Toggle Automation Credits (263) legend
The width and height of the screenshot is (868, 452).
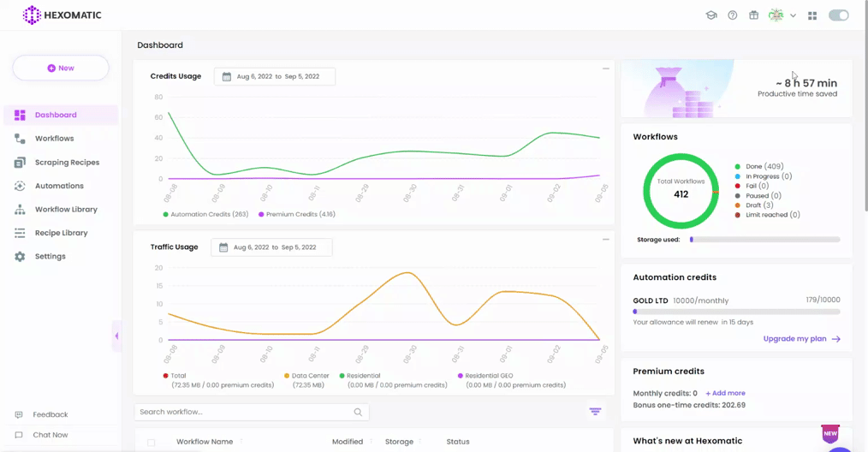pos(205,214)
